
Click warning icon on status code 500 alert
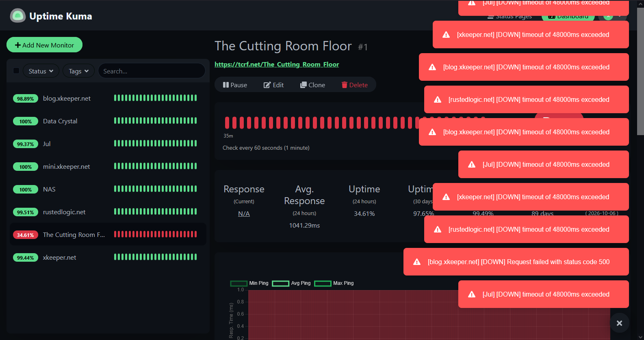click(x=417, y=262)
